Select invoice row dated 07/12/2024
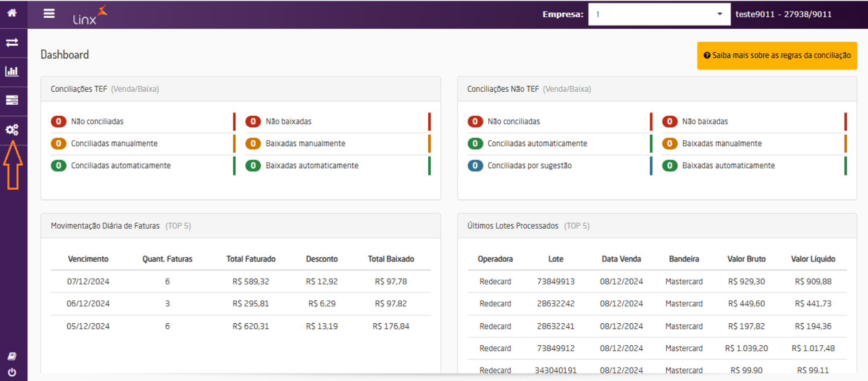Viewport: 868px width, 381px height. (x=88, y=282)
